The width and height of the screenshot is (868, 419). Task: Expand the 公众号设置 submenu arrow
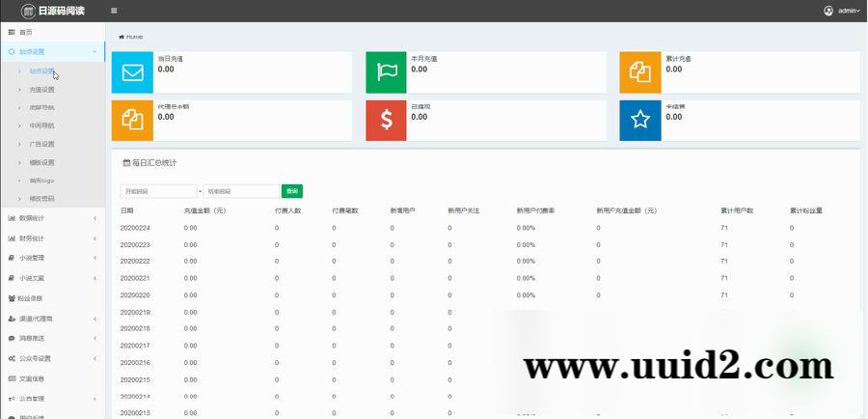click(x=95, y=358)
